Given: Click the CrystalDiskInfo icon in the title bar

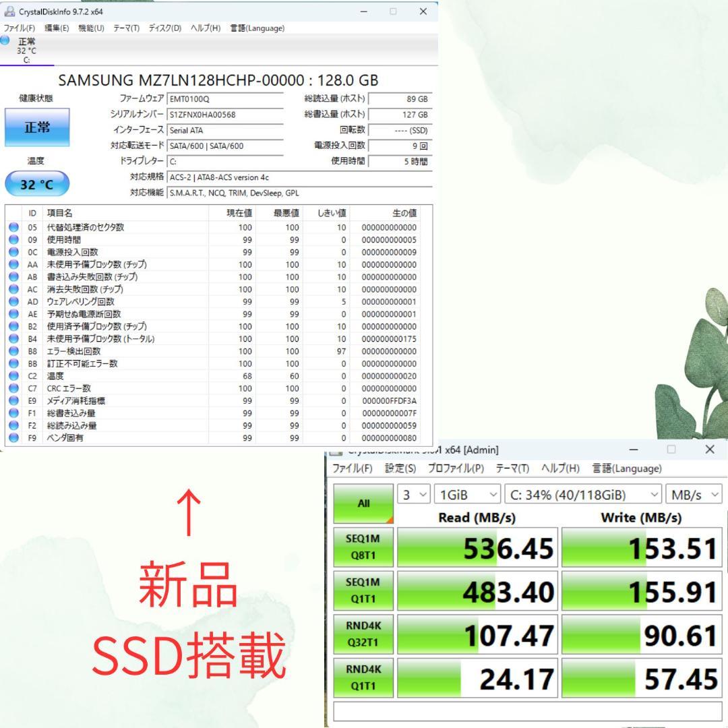Looking at the screenshot, I should click(x=9, y=9).
